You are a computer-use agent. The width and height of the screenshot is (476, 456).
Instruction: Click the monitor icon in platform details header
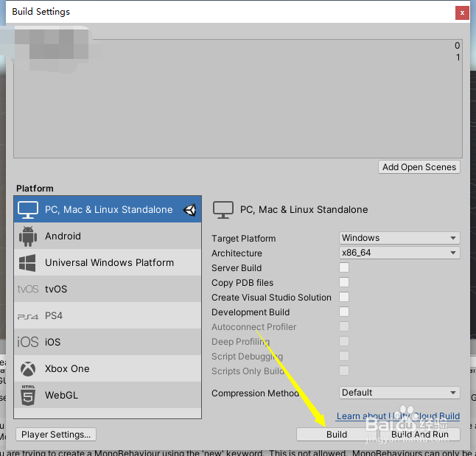click(x=223, y=210)
